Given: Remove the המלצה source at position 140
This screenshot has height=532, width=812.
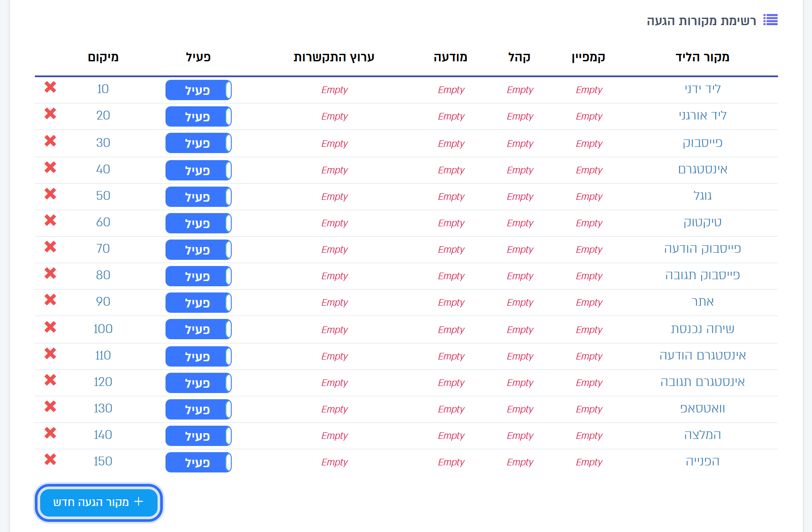Looking at the screenshot, I should (x=50, y=433).
